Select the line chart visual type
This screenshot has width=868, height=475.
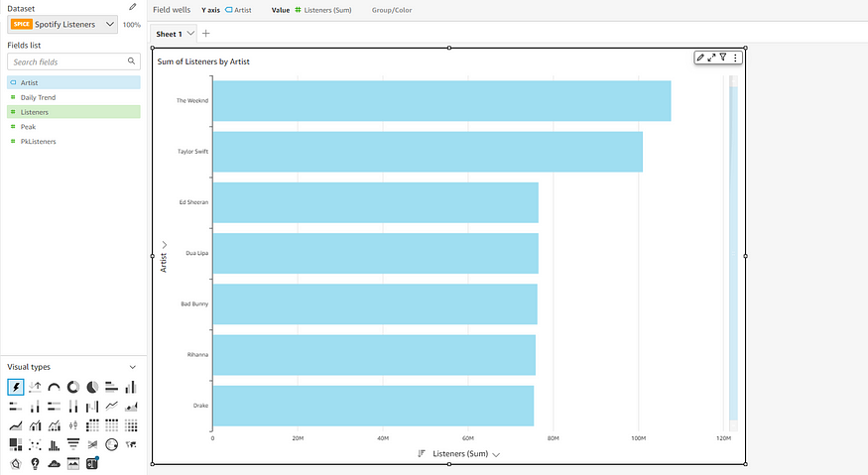(x=111, y=407)
